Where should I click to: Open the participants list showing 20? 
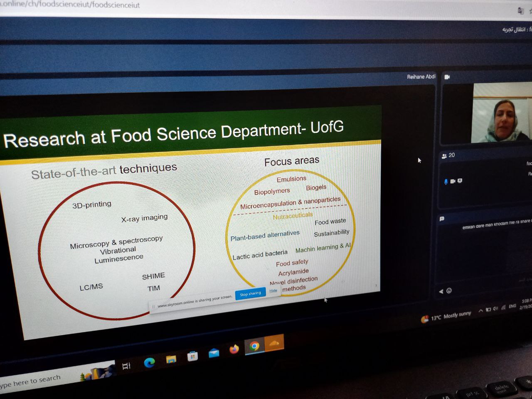pyautogui.click(x=448, y=155)
